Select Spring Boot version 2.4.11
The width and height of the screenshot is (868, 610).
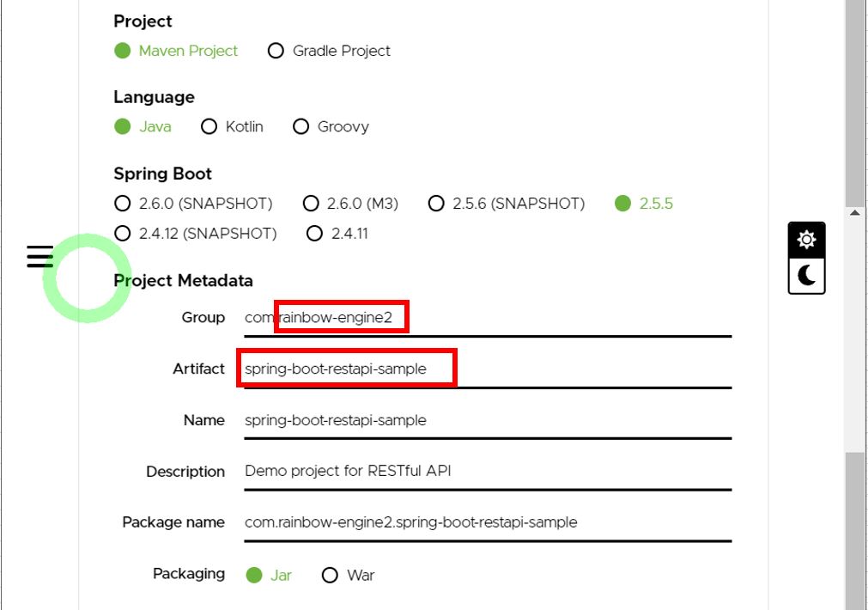[315, 233]
